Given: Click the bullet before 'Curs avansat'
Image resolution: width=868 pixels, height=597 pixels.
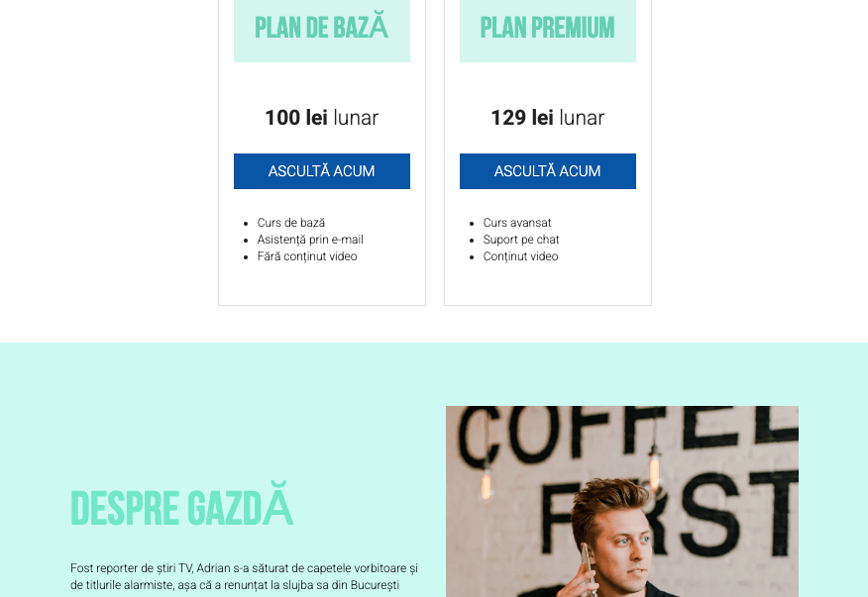Looking at the screenshot, I should (471, 224).
